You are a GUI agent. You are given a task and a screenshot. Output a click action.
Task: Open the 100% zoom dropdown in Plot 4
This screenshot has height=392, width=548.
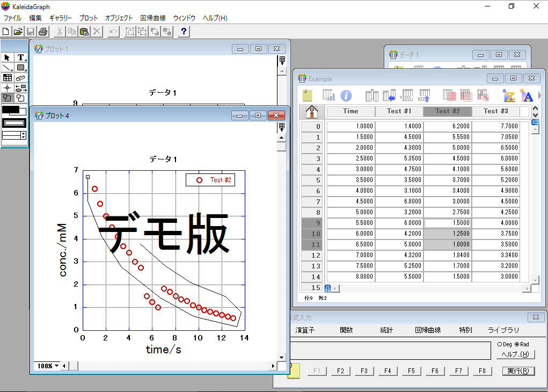tap(48, 366)
